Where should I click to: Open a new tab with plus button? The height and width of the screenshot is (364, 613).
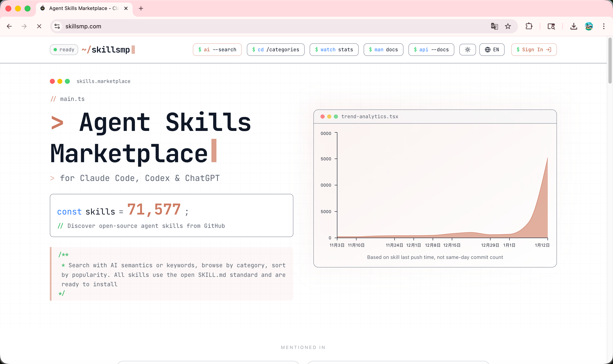pyautogui.click(x=141, y=8)
